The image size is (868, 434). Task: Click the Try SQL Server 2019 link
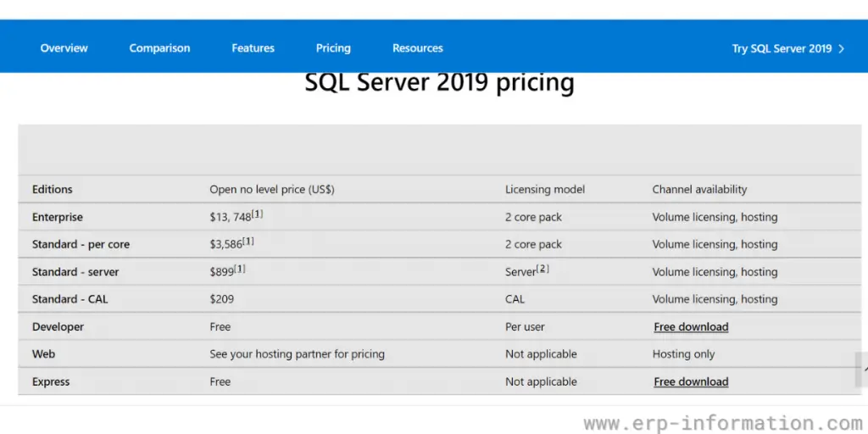(782, 48)
